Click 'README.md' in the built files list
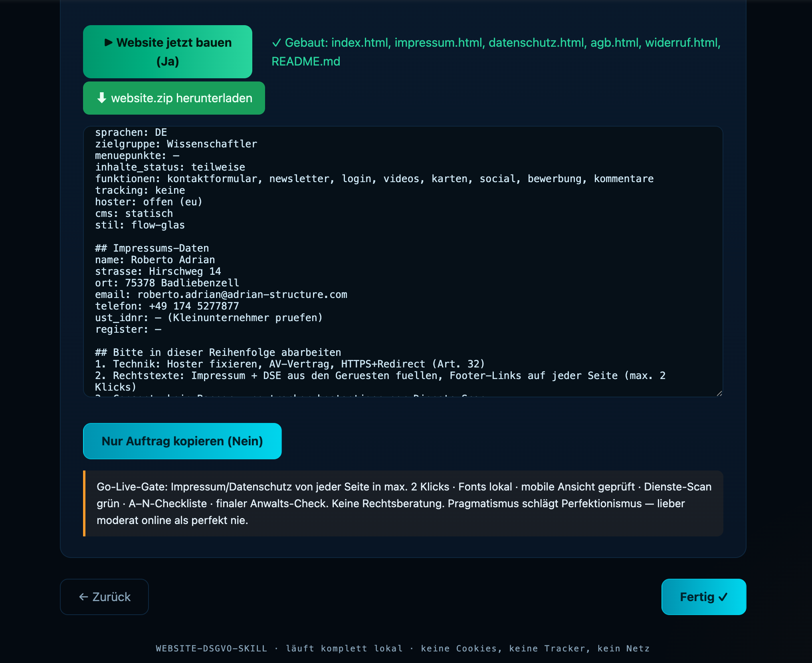 (x=306, y=62)
